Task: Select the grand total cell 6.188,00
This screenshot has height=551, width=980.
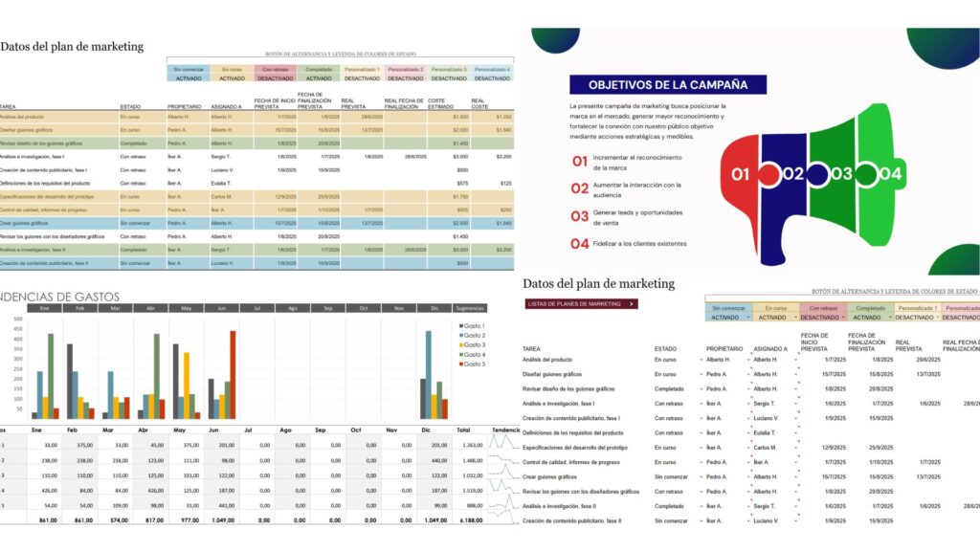Action: point(470,519)
